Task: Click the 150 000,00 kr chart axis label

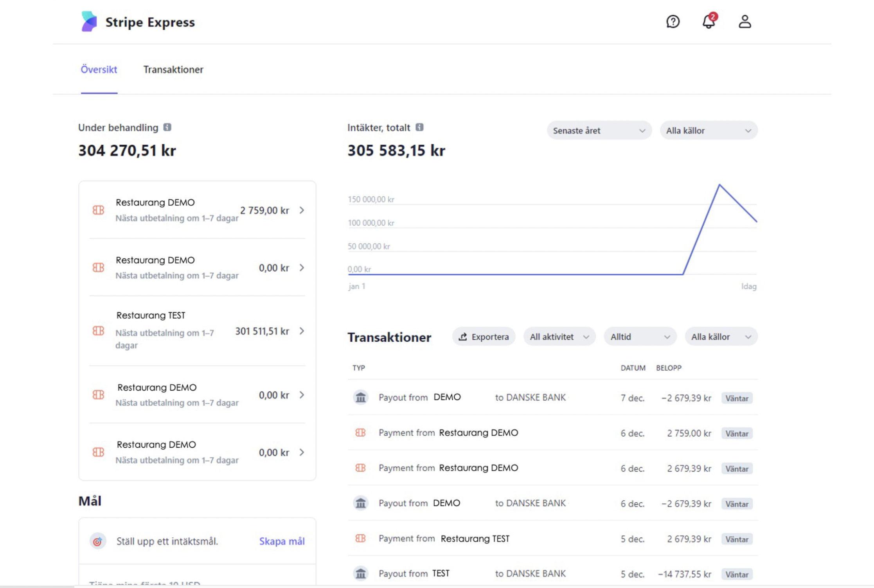Action: coord(371,199)
